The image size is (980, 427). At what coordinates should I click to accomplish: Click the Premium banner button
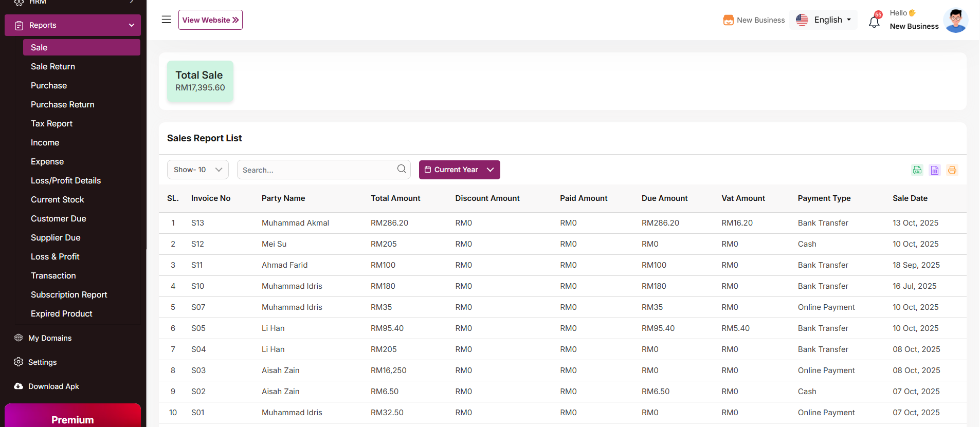(x=72, y=419)
